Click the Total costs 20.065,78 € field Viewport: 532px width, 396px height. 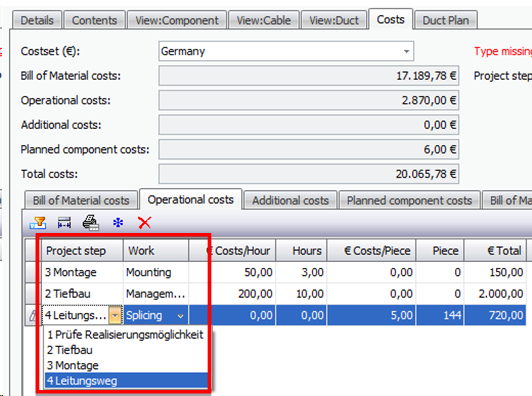pos(309,174)
